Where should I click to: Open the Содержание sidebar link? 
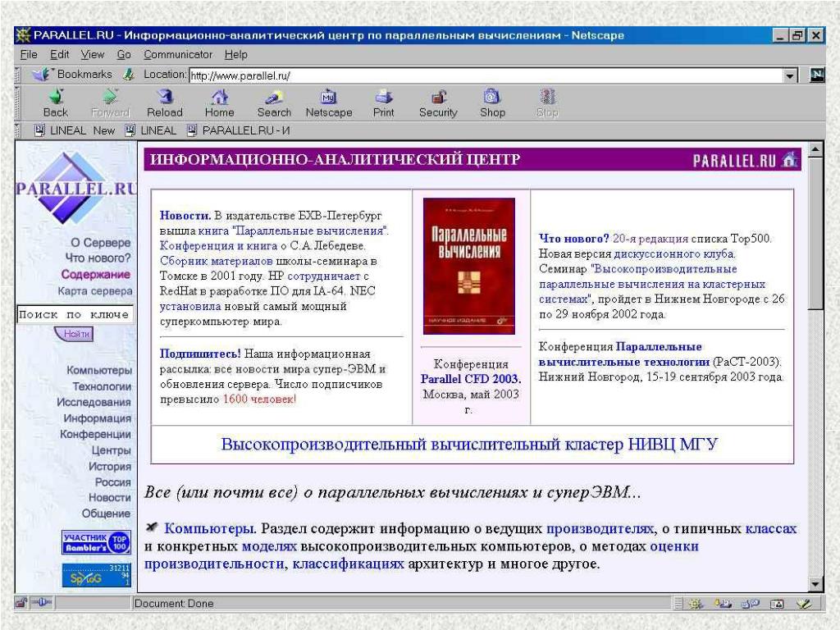(96, 274)
